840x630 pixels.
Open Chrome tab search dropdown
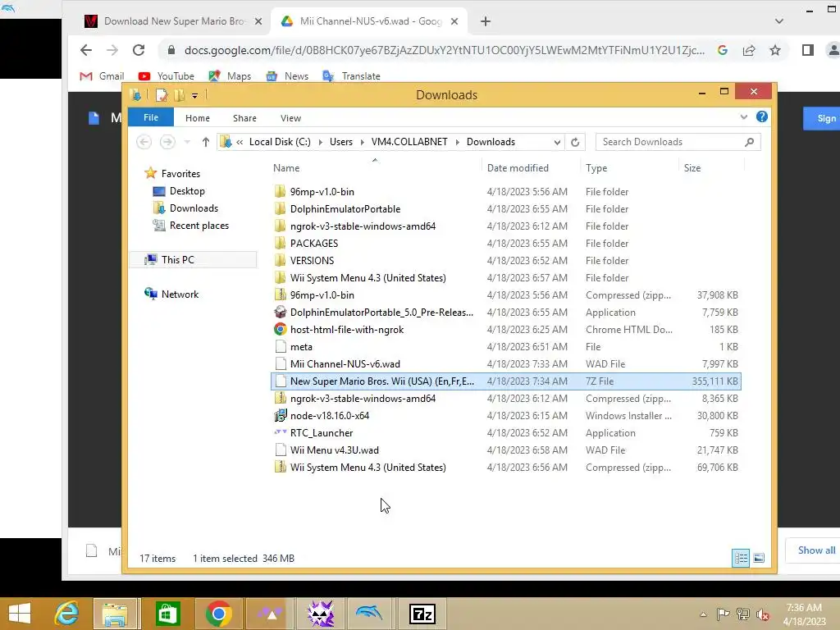(x=779, y=21)
